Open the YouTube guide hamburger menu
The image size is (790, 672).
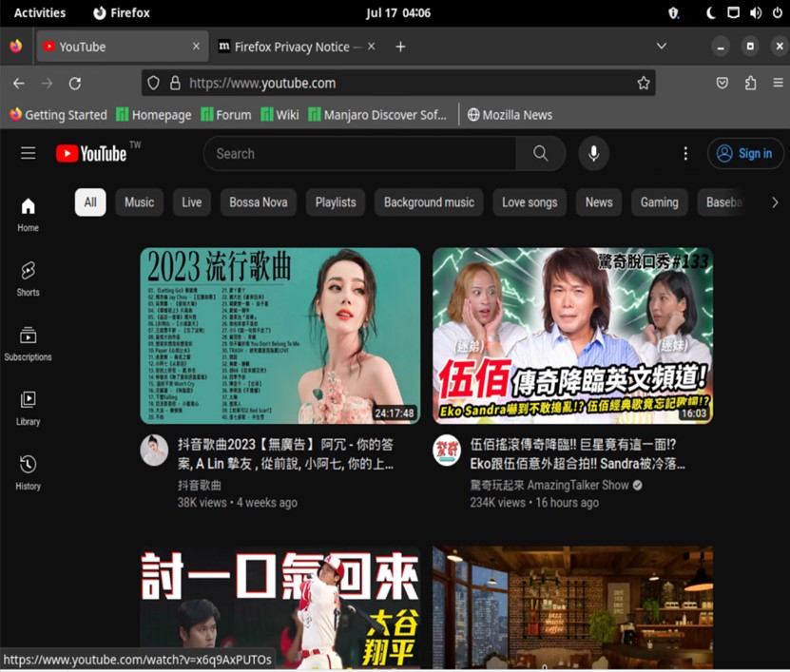(29, 153)
